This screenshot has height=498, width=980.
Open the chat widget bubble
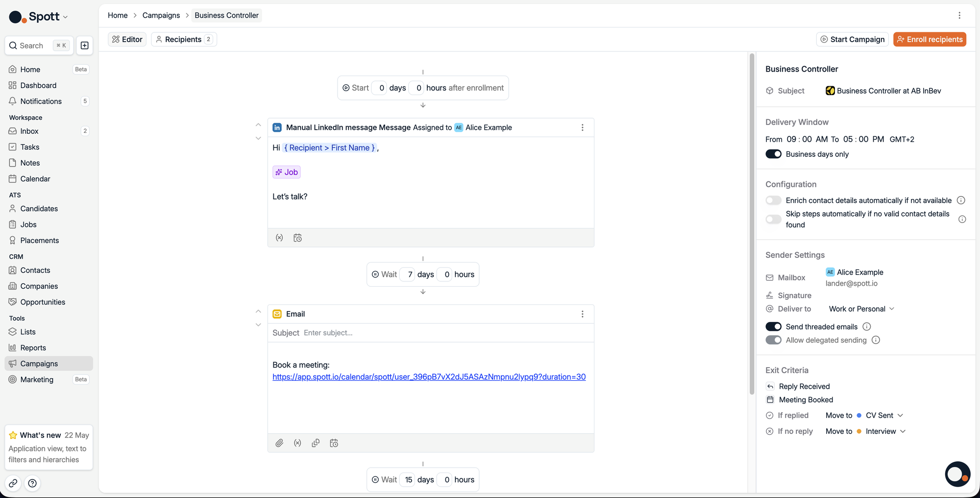[x=957, y=474]
